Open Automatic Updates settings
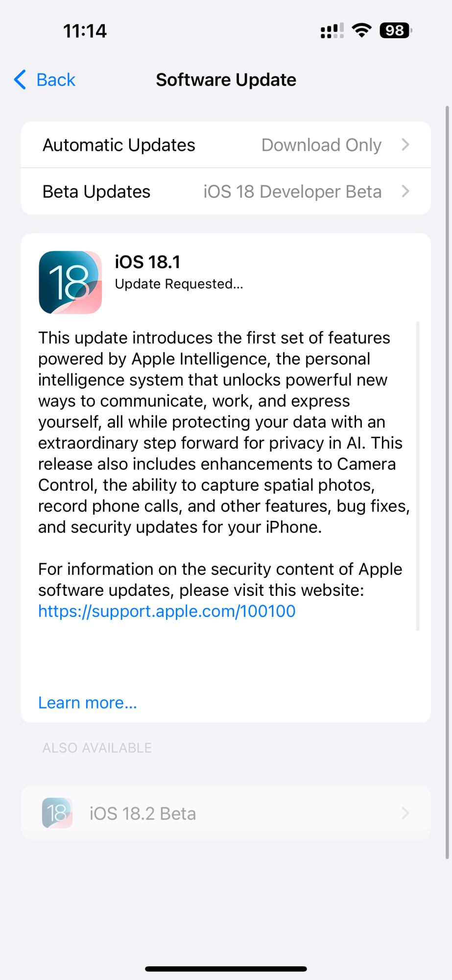The image size is (452, 980). [x=226, y=145]
